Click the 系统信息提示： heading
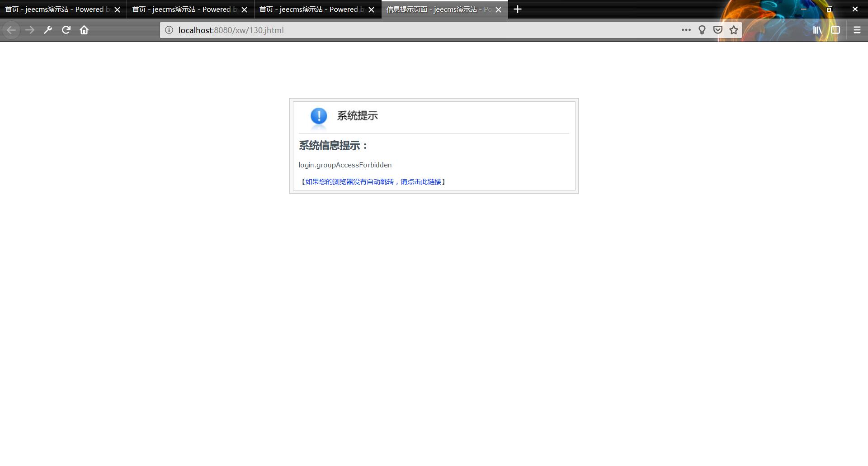Viewport: 868px width, 466px height. 334,146
